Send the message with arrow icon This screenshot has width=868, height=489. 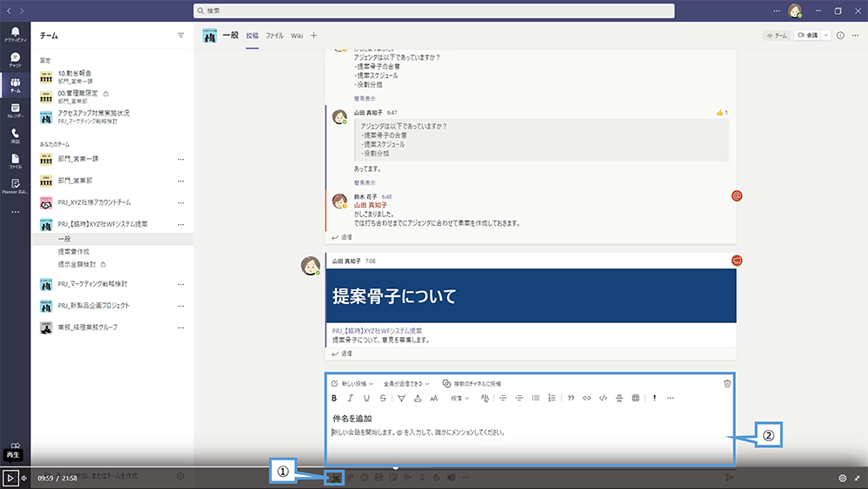[729, 478]
